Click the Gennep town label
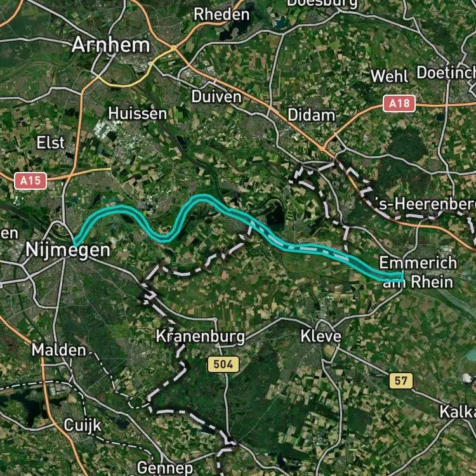Screen dimensions: 476x476 (x=165, y=468)
